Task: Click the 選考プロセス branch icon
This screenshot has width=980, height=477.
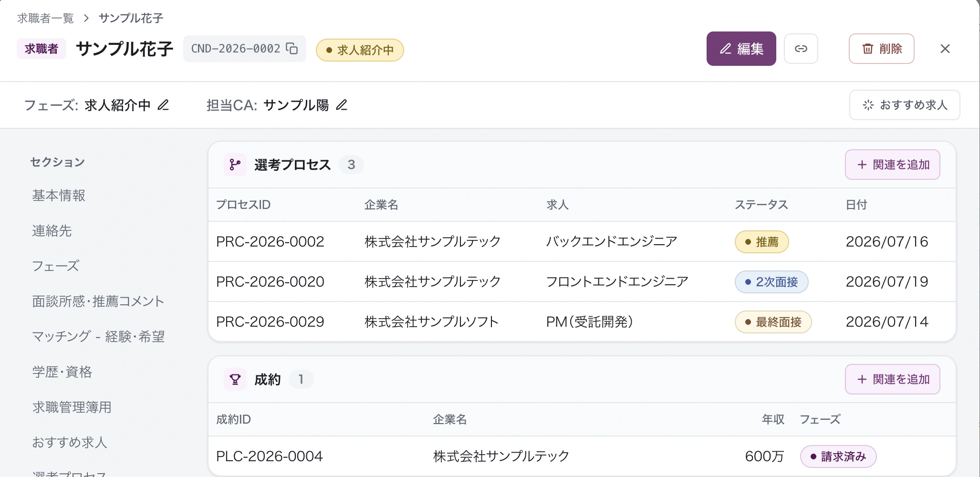Action: [235, 165]
